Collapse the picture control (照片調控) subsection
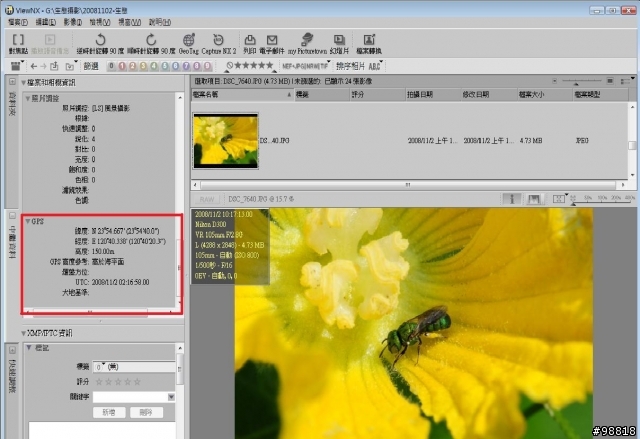Viewport: 640px width, 439px height. pyautogui.click(x=28, y=98)
